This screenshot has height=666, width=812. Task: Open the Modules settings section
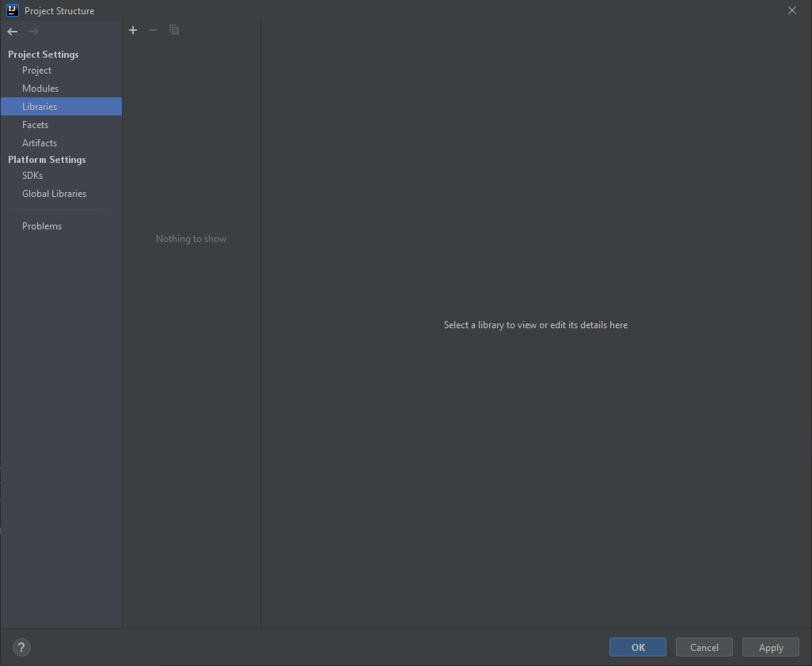pyautogui.click(x=40, y=88)
